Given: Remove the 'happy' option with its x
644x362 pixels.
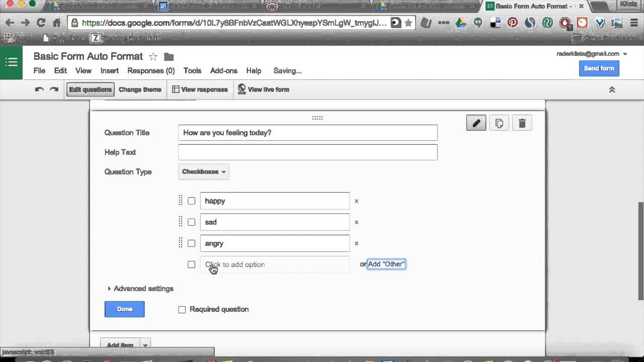Looking at the screenshot, I should 356,201.
